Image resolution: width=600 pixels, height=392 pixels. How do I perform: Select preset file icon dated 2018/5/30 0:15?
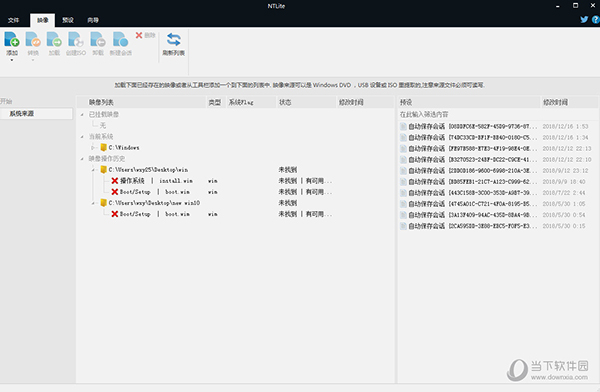pos(403,226)
